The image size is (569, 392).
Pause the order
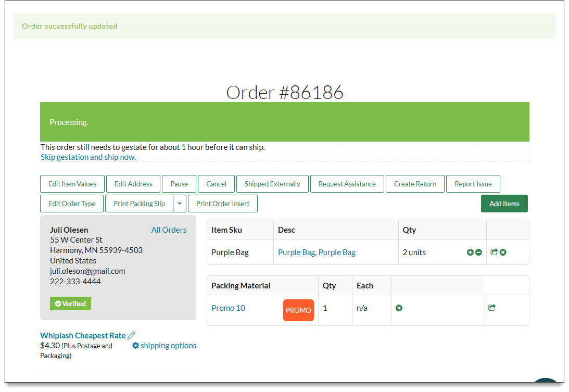pos(179,184)
